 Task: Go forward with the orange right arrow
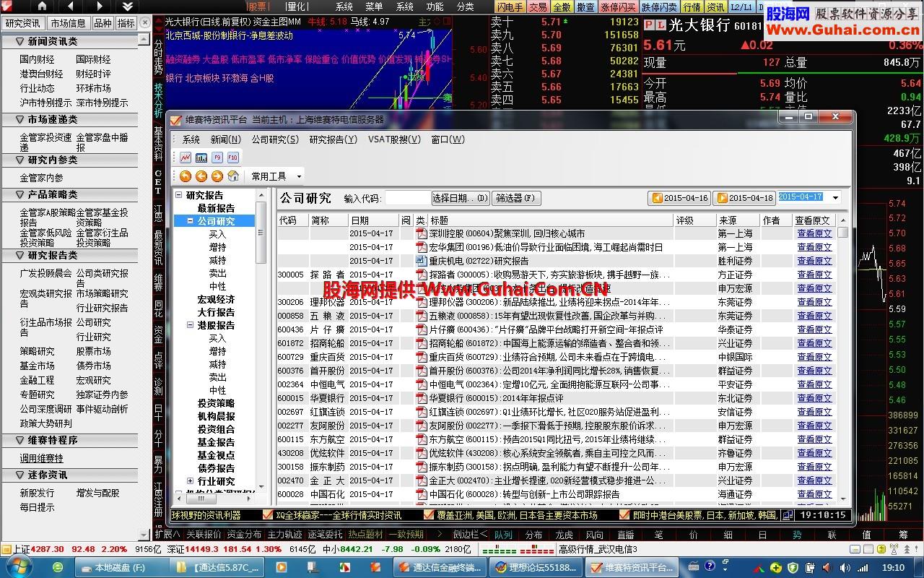point(217,176)
